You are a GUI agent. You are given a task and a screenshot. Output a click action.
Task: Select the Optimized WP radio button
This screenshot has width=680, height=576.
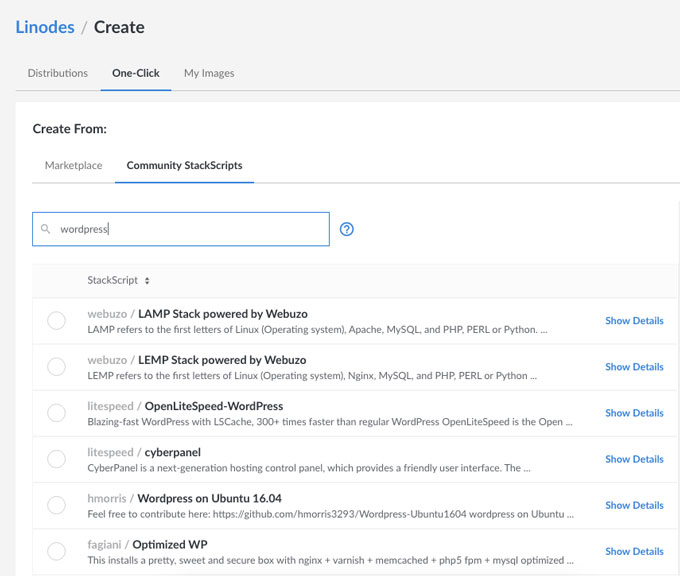pos(56,551)
